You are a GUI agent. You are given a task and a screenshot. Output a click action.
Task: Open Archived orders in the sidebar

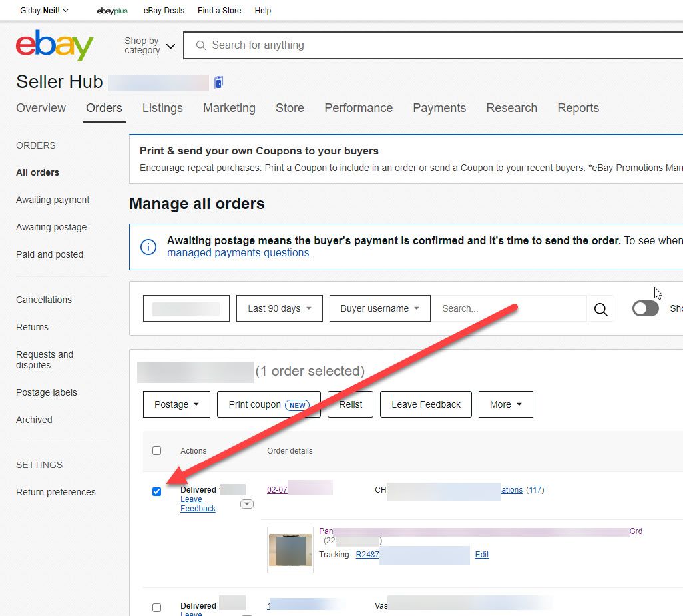point(34,420)
